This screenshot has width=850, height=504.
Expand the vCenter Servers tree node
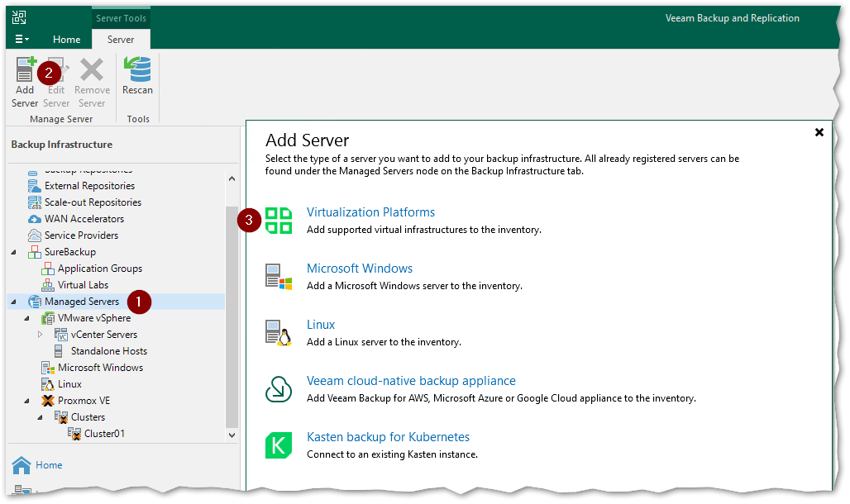pos(41,335)
